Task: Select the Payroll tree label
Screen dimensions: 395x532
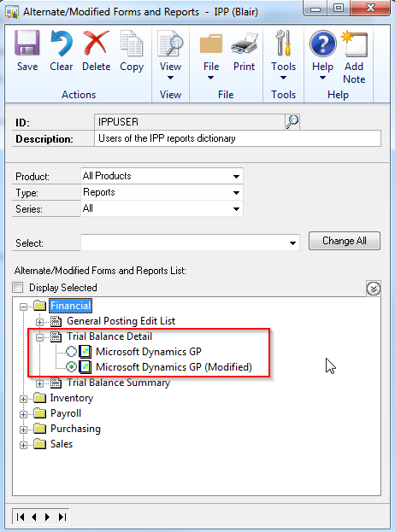Action: [66, 413]
